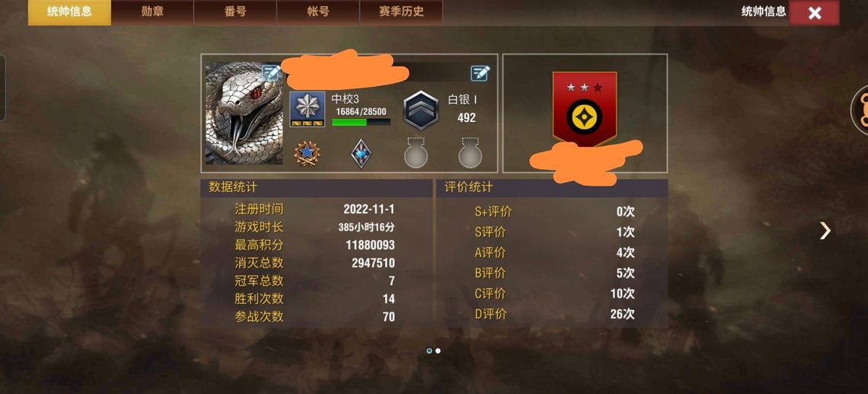This screenshot has width=868, height=394.
Task: Tap the first empty medal slot
Action: [x=416, y=153]
